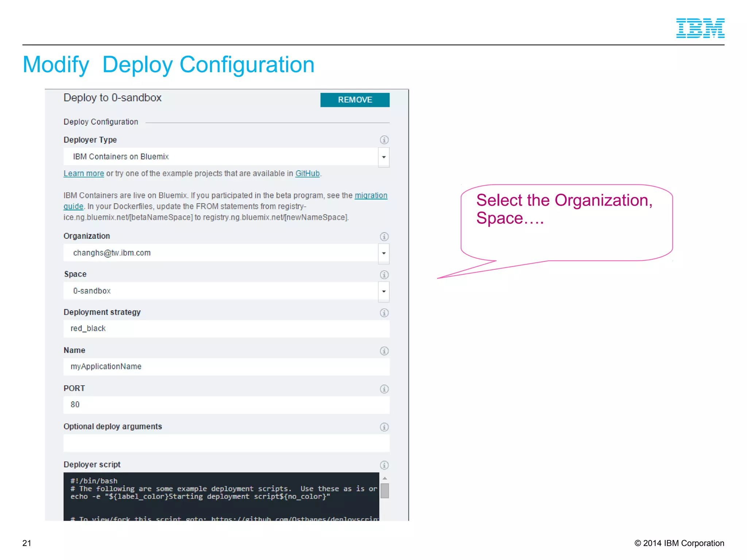Image resolution: width=747 pixels, height=560 pixels.
Task: Click the Deployment strategy field red_black
Action: (x=227, y=328)
